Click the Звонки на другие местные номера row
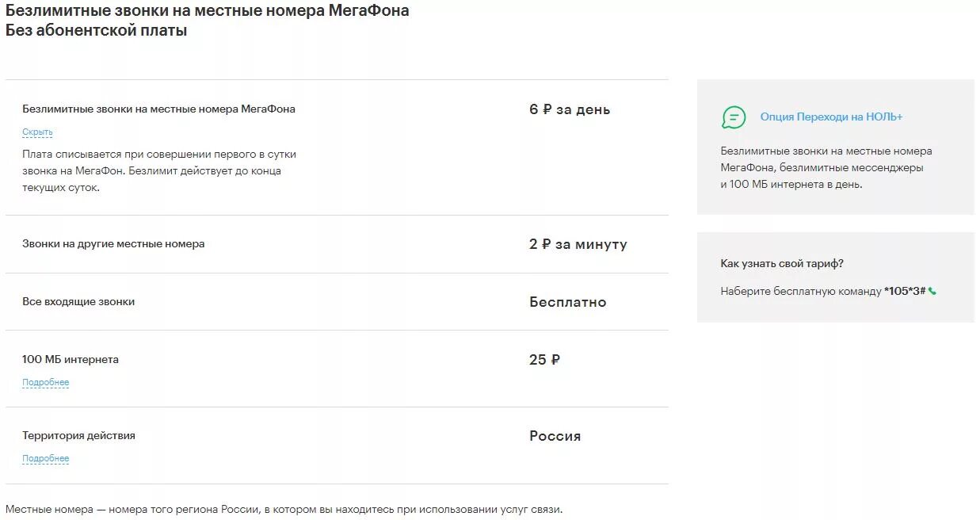This screenshot has height=520, width=980. 337,244
